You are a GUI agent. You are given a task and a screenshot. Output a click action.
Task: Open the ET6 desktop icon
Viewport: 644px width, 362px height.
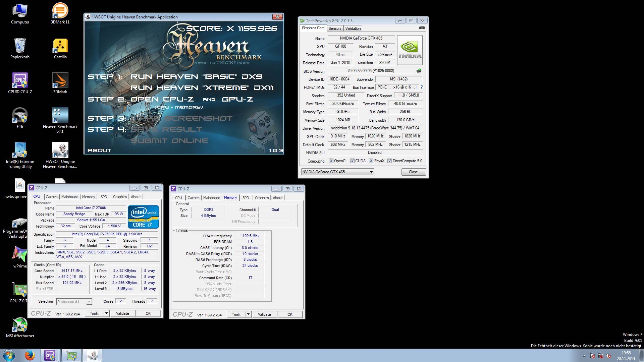pos(20,118)
